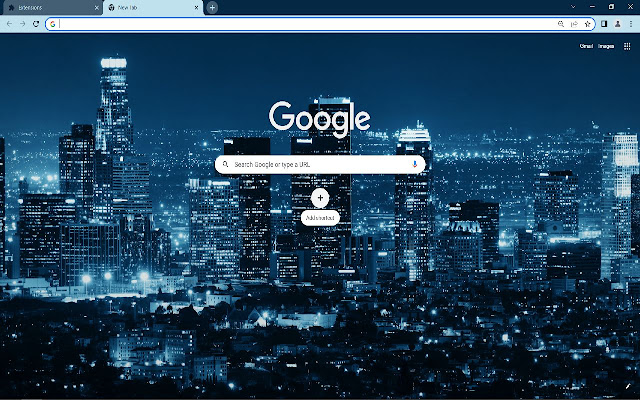Open the zoom magnifier in the address bar
The height and width of the screenshot is (400, 640).
click(561, 24)
